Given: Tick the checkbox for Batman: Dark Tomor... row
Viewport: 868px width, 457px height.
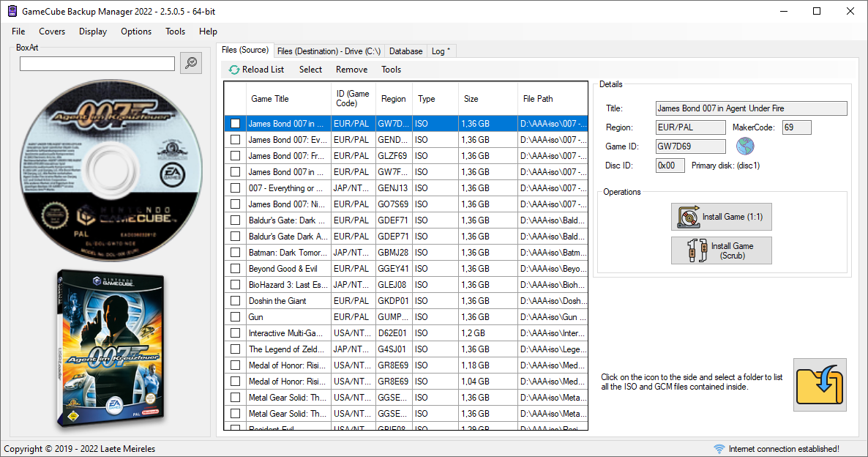Looking at the screenshot, I should (x=235, y=252).
